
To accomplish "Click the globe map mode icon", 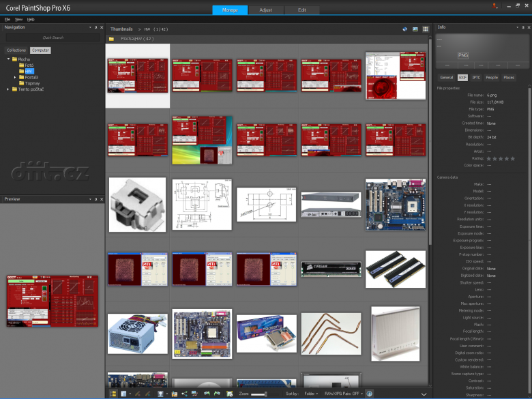I will pyautogui.click(x=404, y=29).
